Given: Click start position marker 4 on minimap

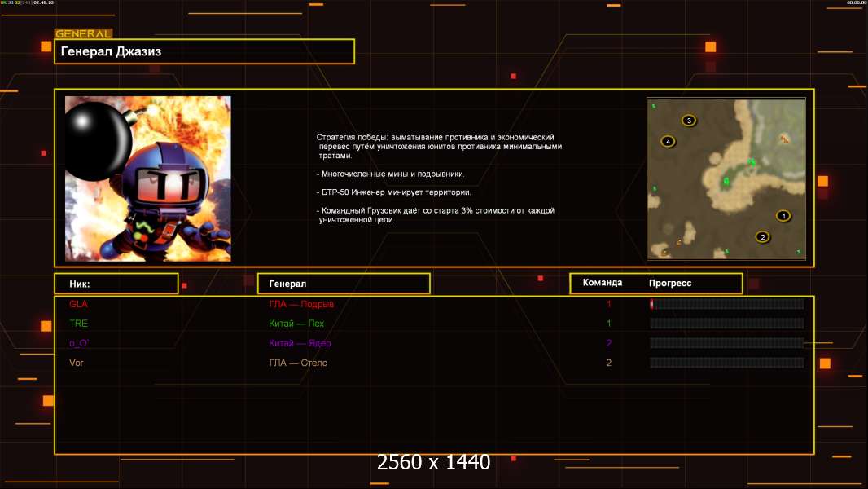Looking at the screenshot, I should [x=669, y=141].
